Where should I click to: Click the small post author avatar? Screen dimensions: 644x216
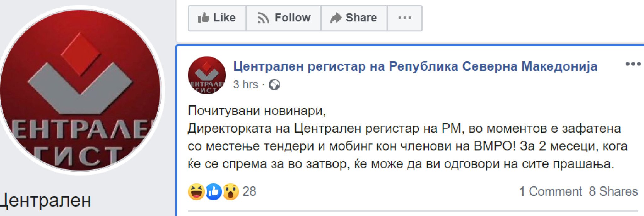click(207, 75)
